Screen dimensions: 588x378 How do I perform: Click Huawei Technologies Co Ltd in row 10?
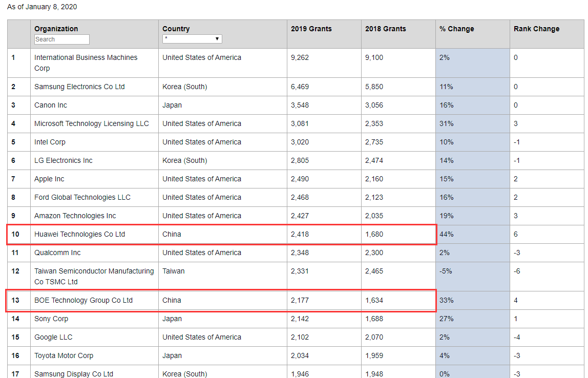coord(79,234)
